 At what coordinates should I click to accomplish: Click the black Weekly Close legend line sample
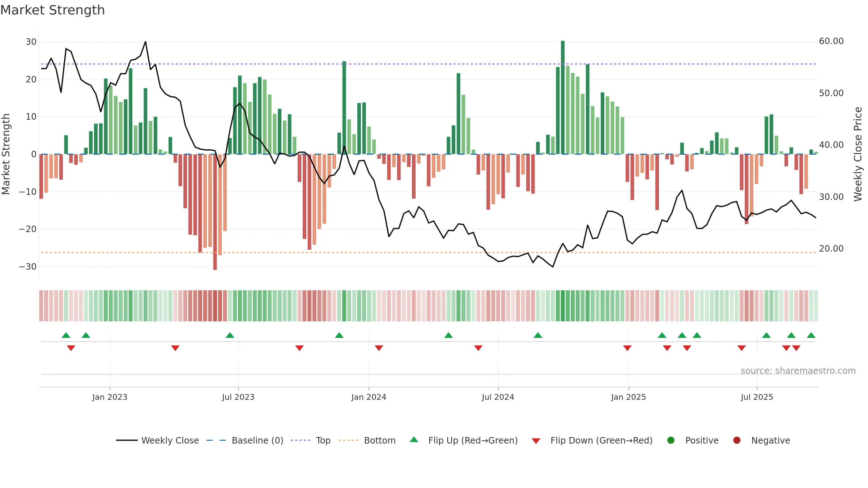[x=127, y=440]
